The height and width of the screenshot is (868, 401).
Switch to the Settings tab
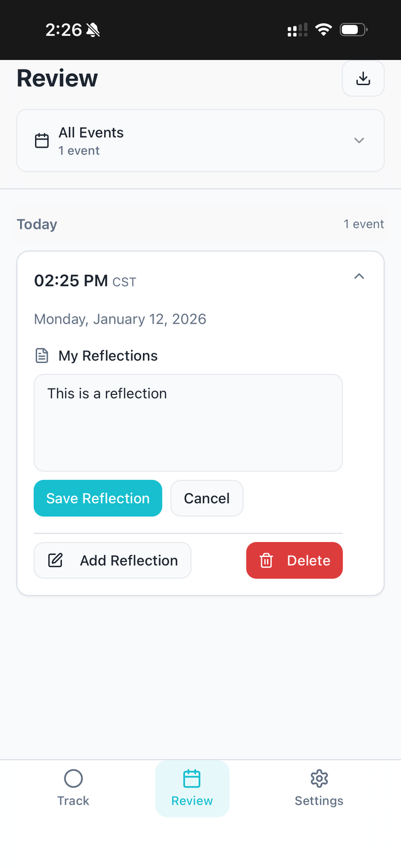click(x=319, y=789)
